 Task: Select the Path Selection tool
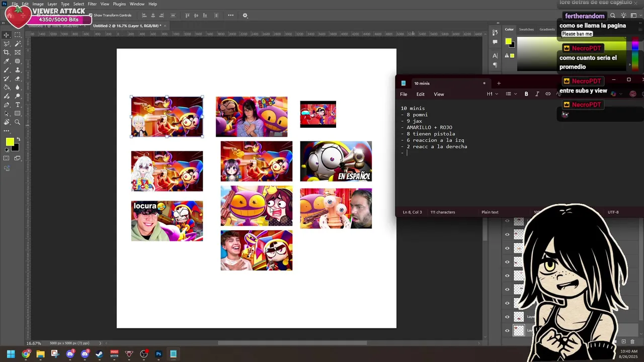point(7,114)
